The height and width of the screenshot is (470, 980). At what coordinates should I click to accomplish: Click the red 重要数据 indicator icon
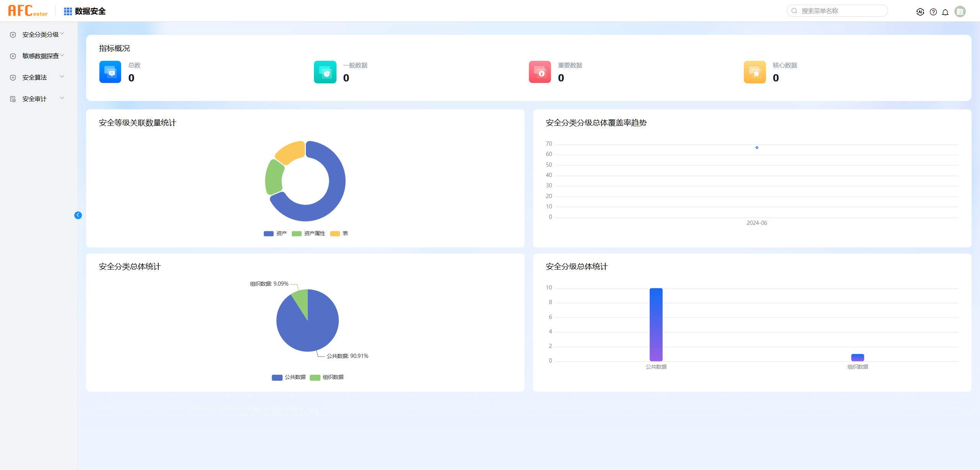540,72
